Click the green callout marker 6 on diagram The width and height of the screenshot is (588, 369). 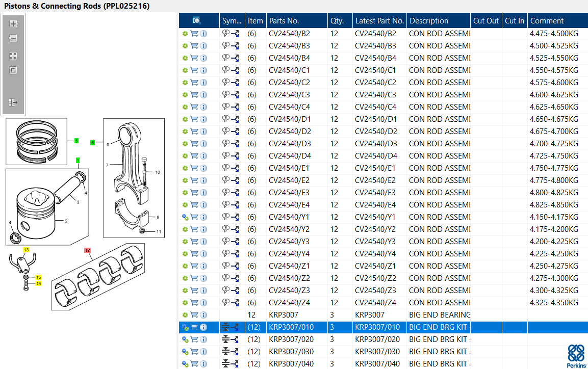tap(93, 142)
